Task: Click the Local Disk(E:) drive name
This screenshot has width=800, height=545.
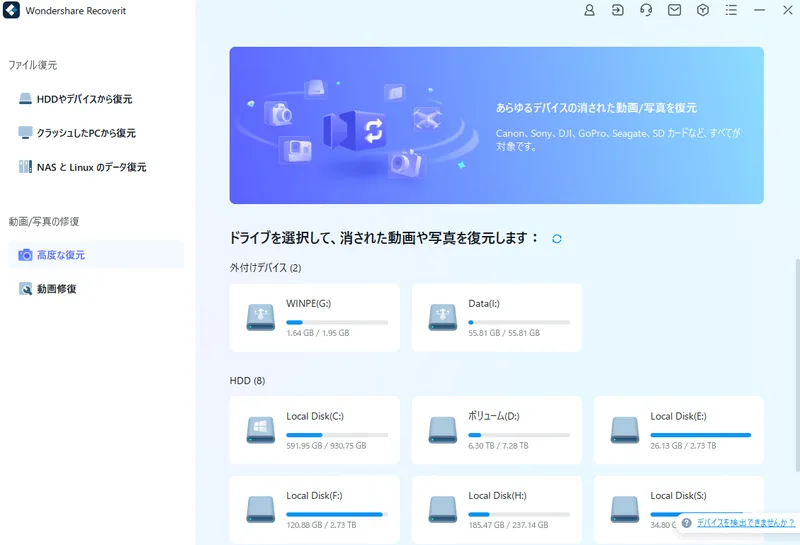Action: click(679, 416)
